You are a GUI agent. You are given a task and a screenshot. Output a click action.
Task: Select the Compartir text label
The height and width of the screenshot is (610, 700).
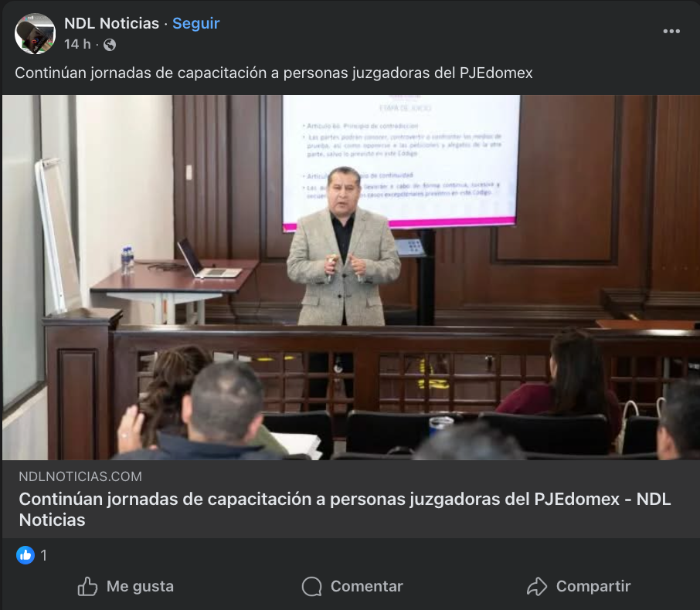pos(593,586)
